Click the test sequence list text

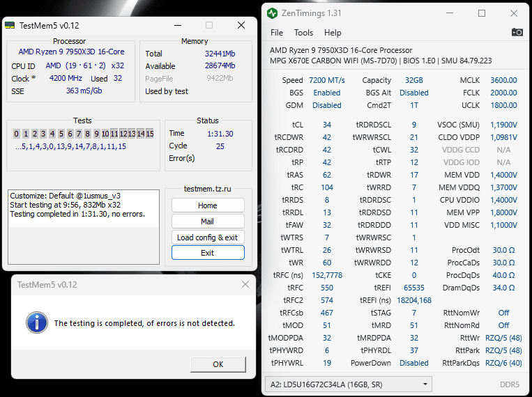[70, 147]
